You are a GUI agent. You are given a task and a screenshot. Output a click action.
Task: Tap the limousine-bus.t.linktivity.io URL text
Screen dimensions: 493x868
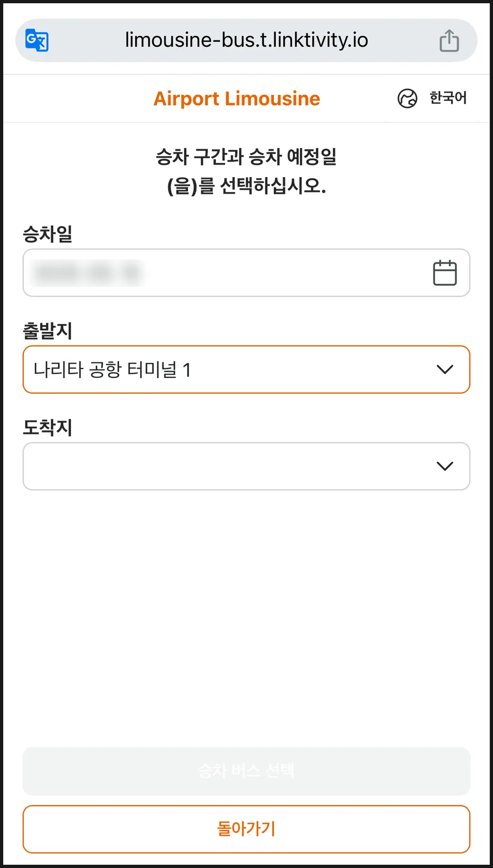tap(246, 40)
